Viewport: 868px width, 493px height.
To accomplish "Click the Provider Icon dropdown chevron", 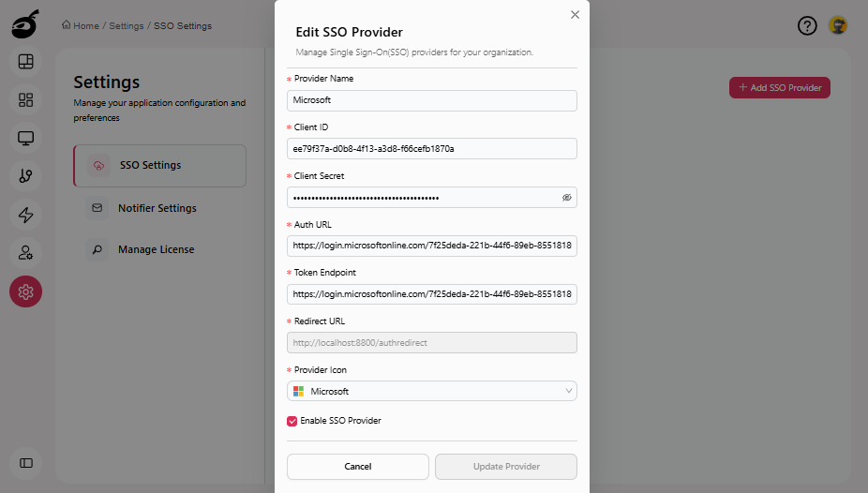I will (569, 391).
